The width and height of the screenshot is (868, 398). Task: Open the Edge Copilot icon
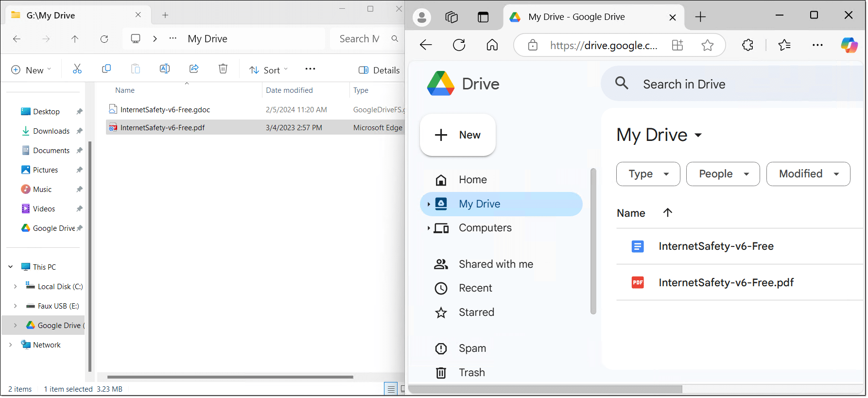(x=849, y=45)
